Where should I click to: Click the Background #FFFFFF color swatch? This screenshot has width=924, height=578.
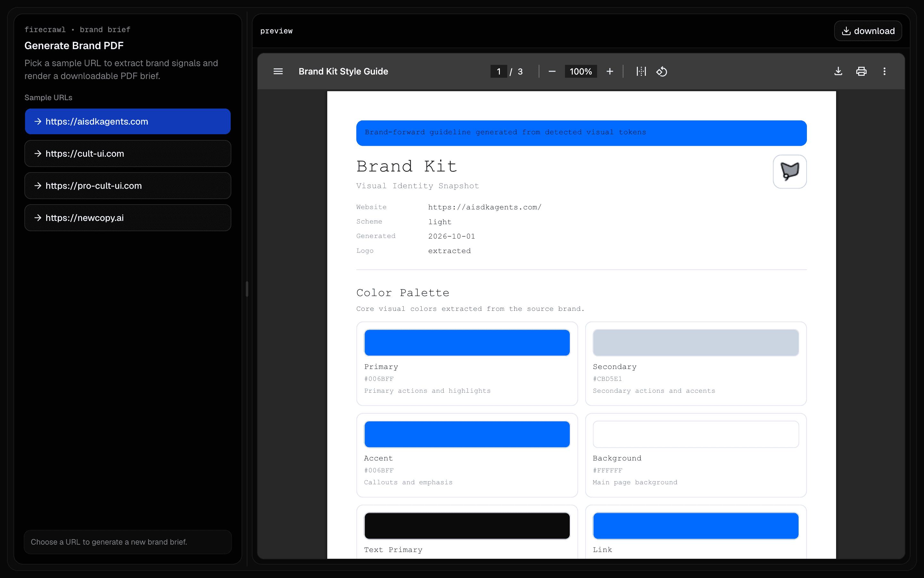696,434
